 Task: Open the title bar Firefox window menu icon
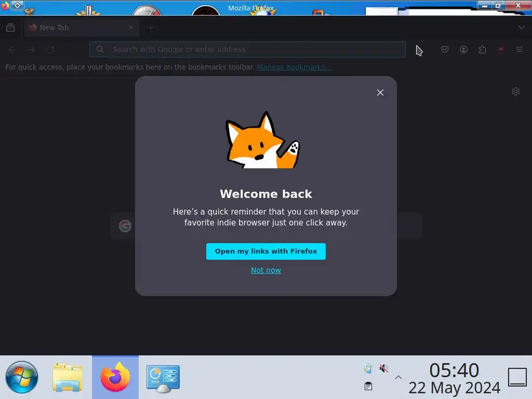click(5, 6)
